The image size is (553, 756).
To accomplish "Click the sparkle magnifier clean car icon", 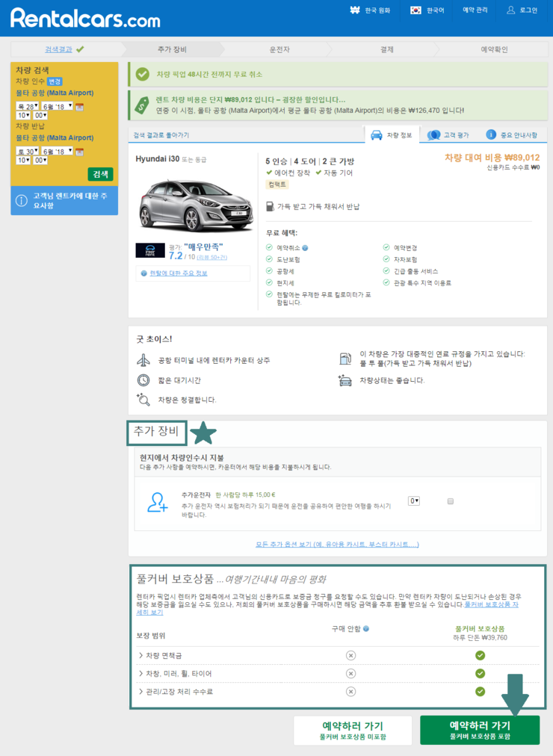I will (143, 399).
